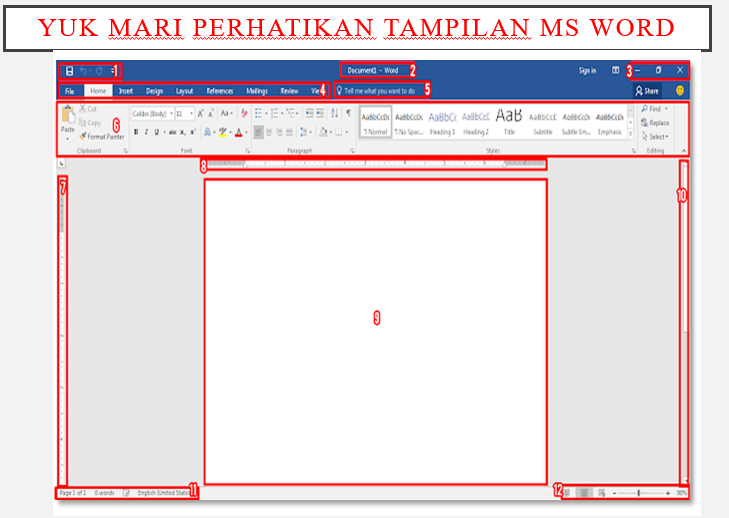This screenshot has height=518, width=729.
Task: Click the Share button
Action: pyautogui.click(x=647, y=91)
